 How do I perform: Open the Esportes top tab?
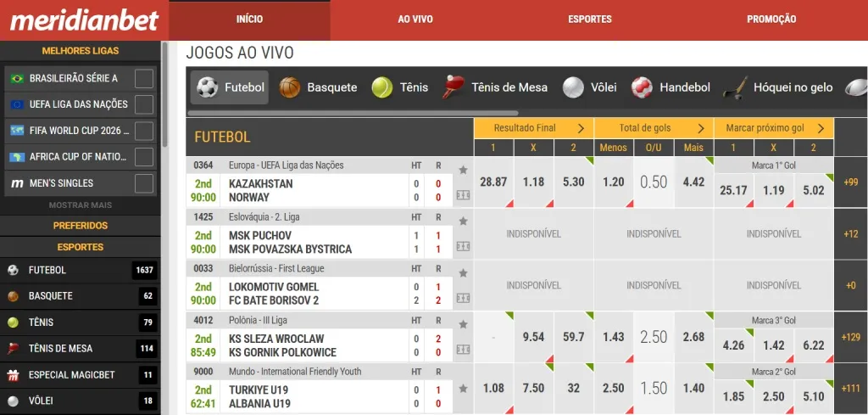tap(590, 20)
